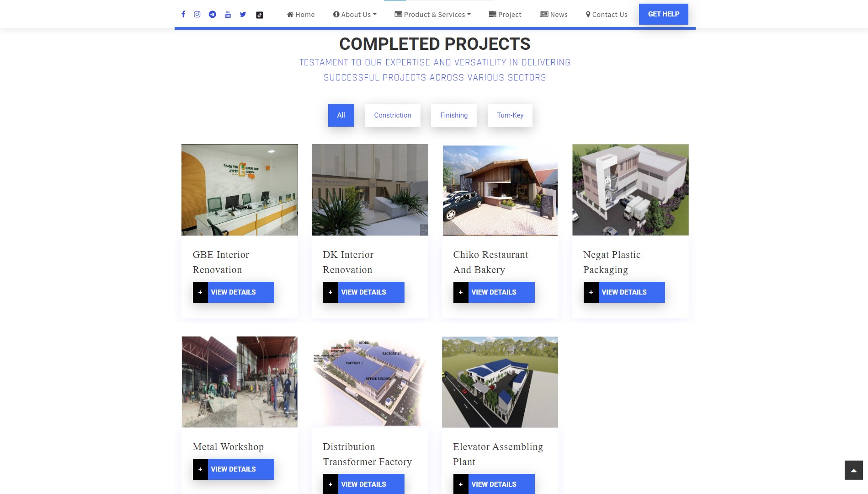Expand the Product & Services dropdown
Screen dimensions: 868x494
pyautogui.click(x=432, y=15)
